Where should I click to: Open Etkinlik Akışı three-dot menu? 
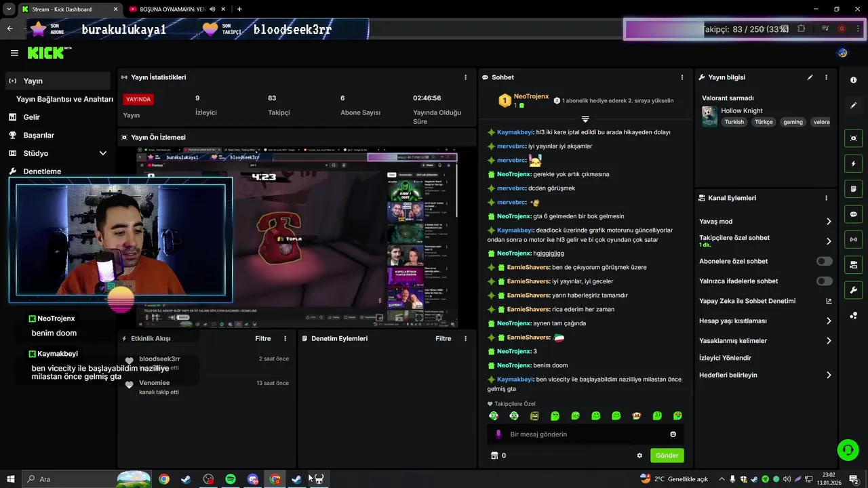click(x=285, y=338)
